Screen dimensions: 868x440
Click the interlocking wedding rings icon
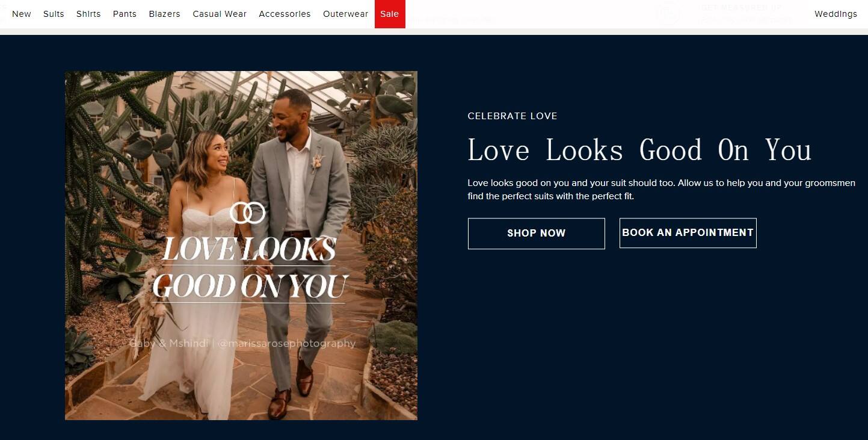tap(247, 212)
